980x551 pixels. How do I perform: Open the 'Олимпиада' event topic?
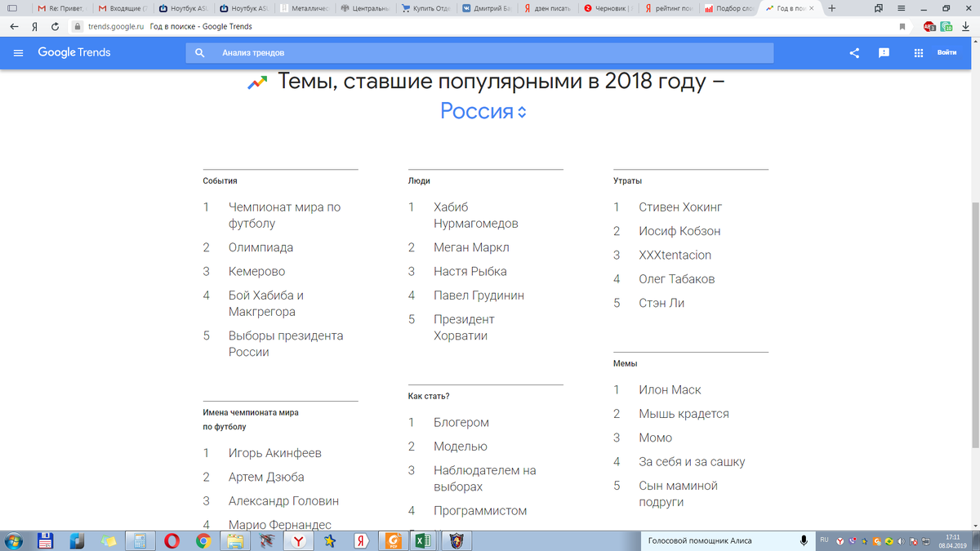261,247
